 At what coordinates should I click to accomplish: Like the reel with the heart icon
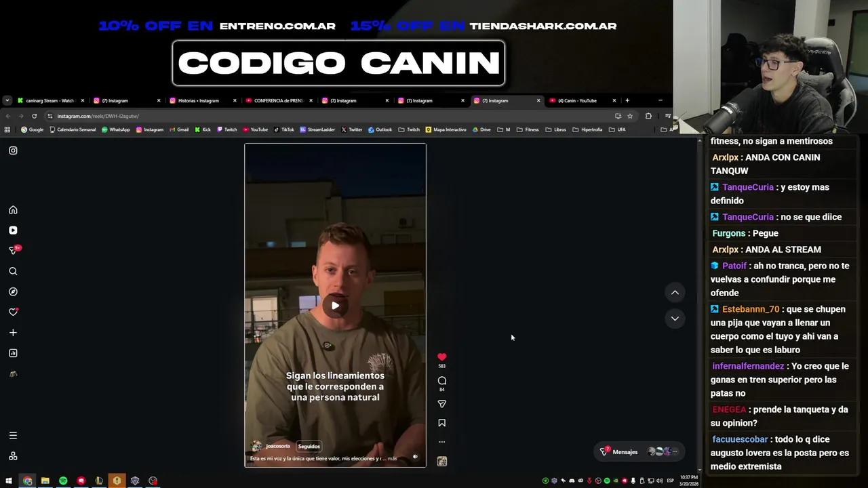[x=441, y=357]
